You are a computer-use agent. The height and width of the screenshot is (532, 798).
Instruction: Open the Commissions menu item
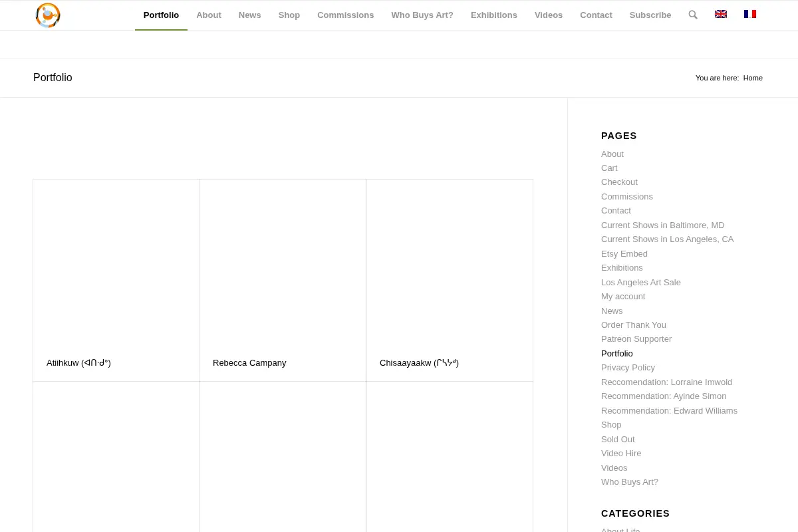(345, 15)
